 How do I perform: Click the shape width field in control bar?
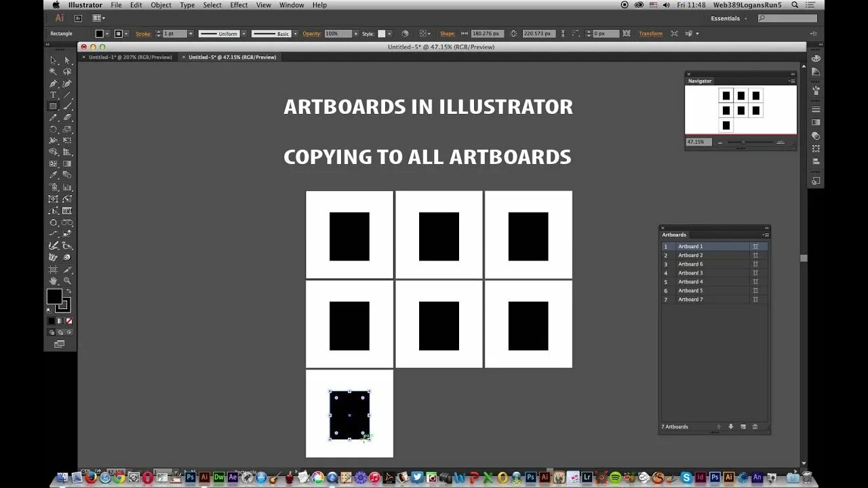486,34
